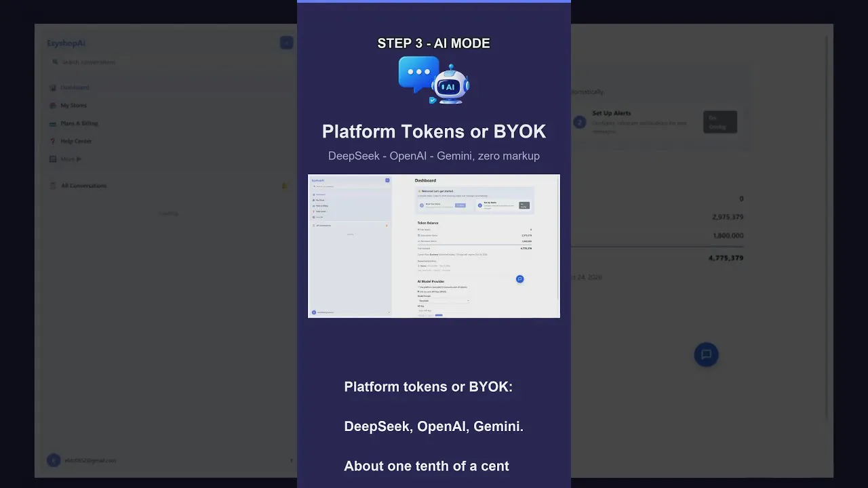Screen dimensions: 868x488
Task: Click the EzyshopAI logo in background app
Action: 66,43
